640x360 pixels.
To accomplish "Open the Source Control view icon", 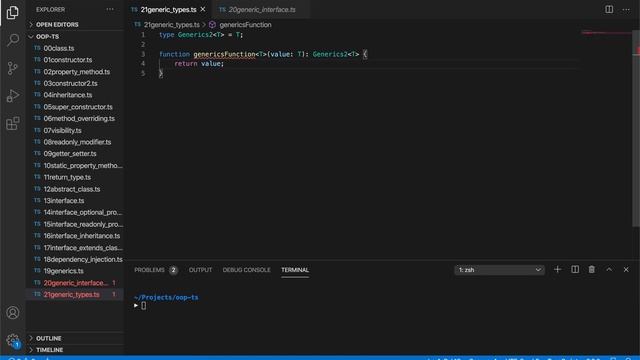I will (x=13, y=68).
